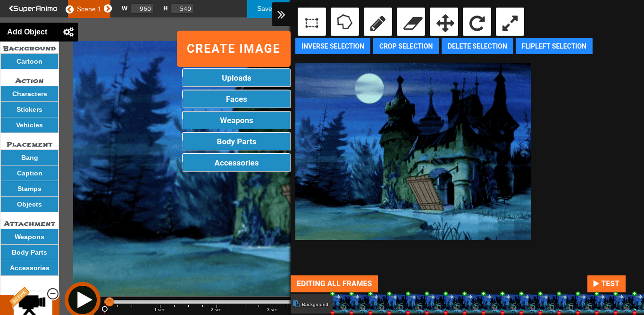Click the Test button
The height and width of the screenshot is (315, 644).
(x=606, y=284)
